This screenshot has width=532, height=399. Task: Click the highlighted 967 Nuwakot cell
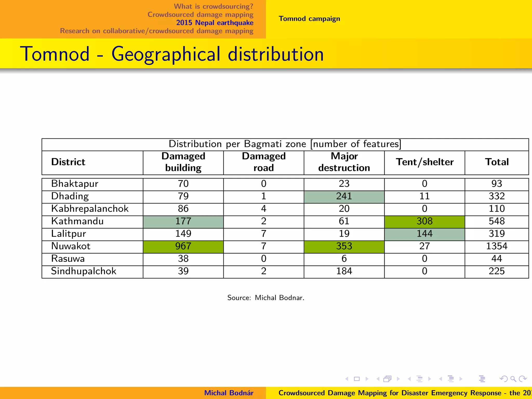point(183,246)
